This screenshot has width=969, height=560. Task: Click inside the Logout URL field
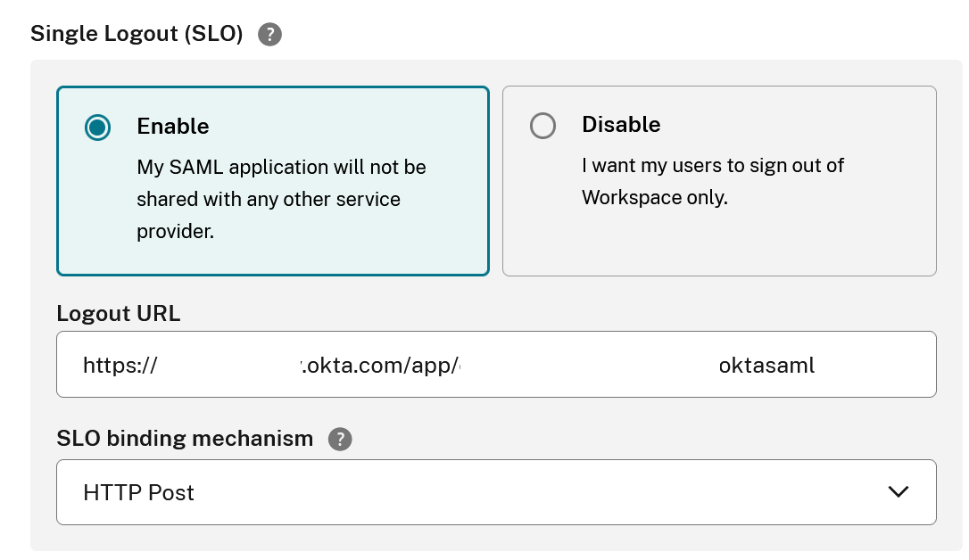pos(496,364)
